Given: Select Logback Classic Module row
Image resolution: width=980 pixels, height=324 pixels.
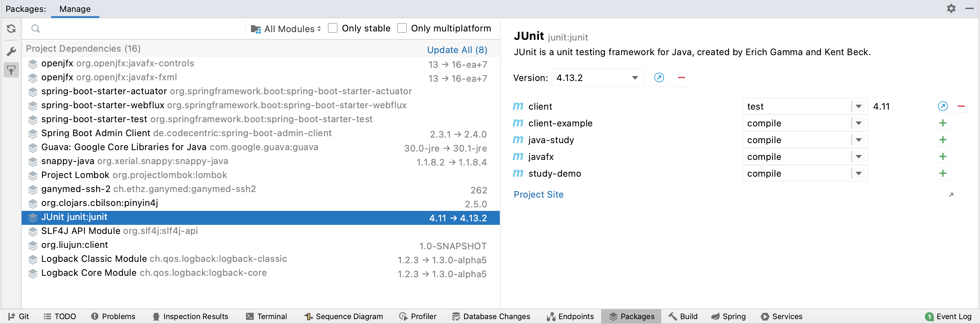Looking at the screenshot, I should point(261,259).
